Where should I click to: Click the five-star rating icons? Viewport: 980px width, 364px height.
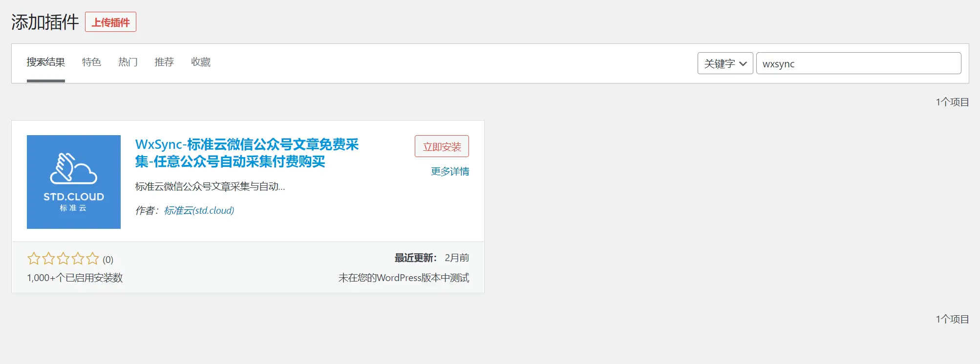click(63, 259)
